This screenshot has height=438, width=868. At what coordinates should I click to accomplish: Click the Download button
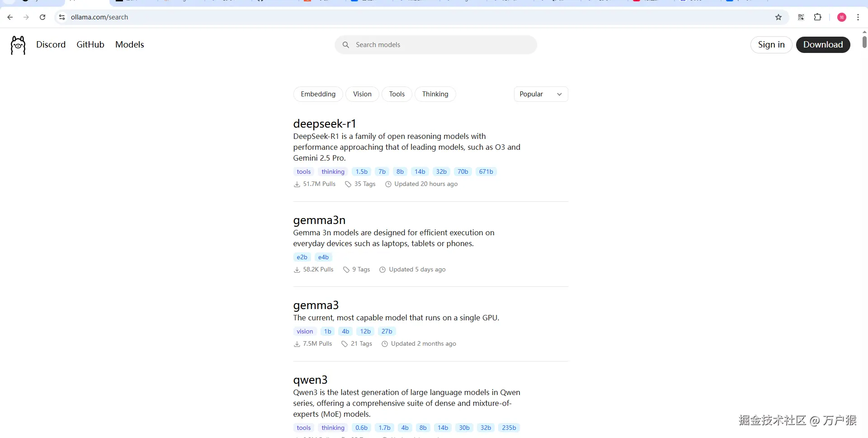click(x=823, y=45)
